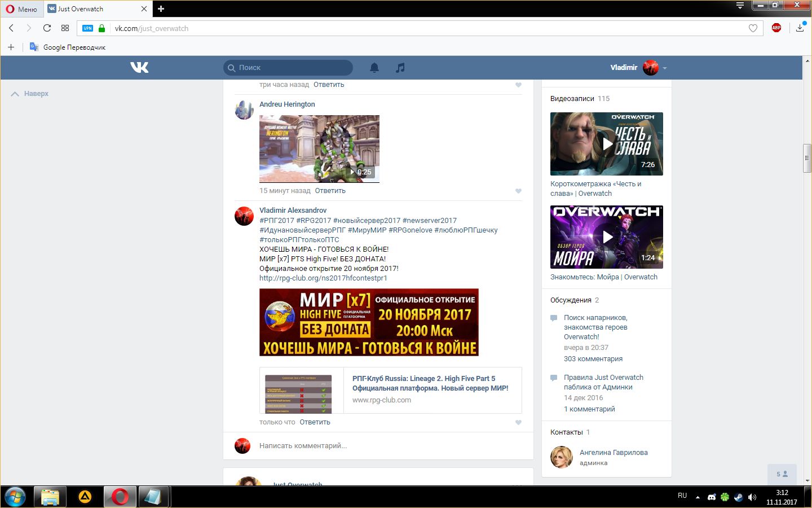
Task: Like Andreu Herington's comment
Action: (518, 191)
